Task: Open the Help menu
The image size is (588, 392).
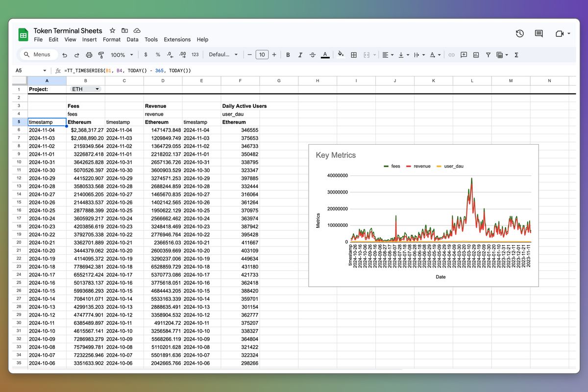Action: pyautogui.click(x=202, y=40)
